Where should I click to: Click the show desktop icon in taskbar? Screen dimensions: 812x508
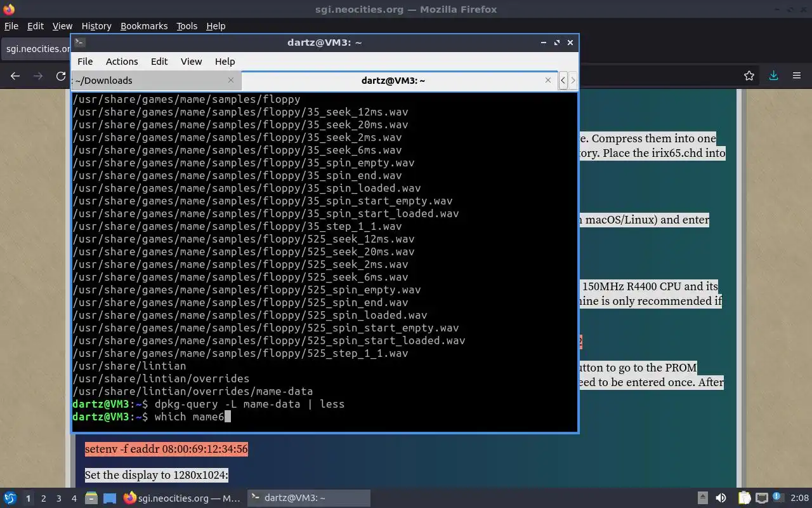(x=110, y=498)
